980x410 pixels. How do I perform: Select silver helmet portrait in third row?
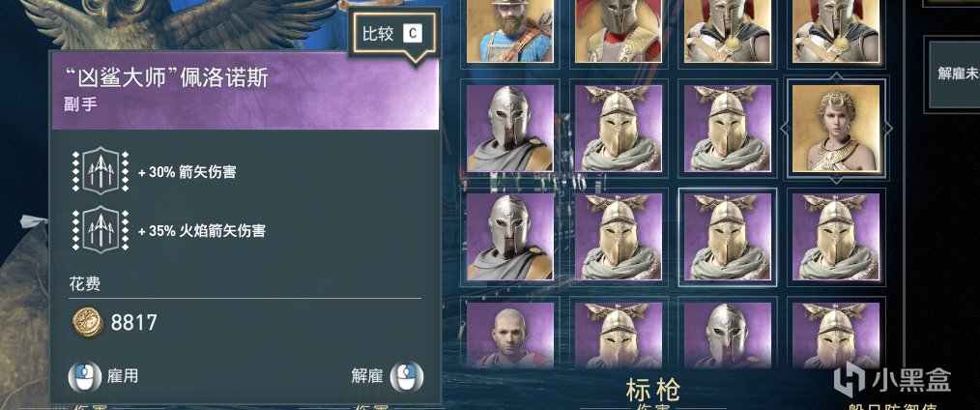[510, 237]
